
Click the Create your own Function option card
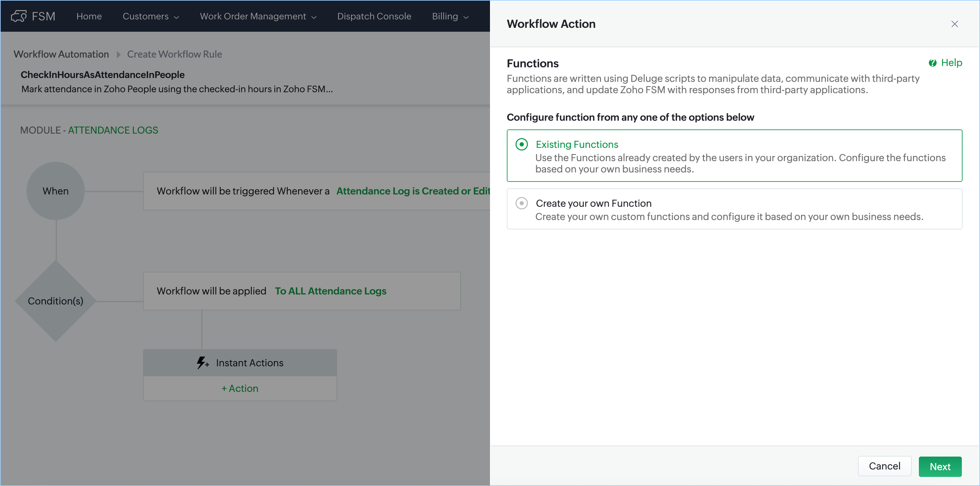point(734,209)
